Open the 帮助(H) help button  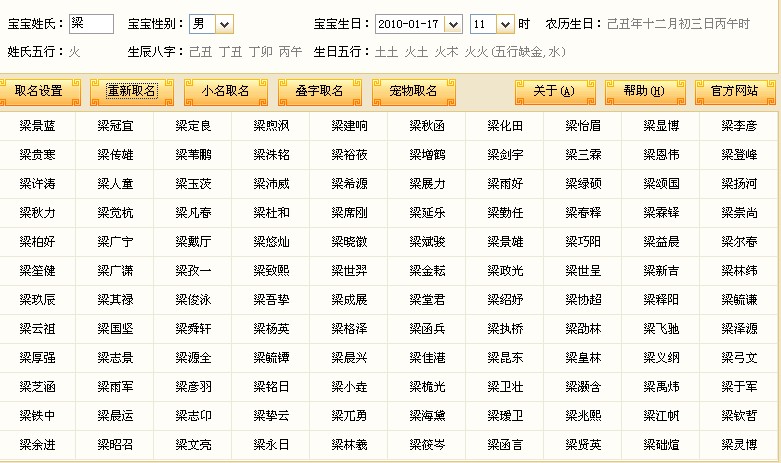point(645,92)
